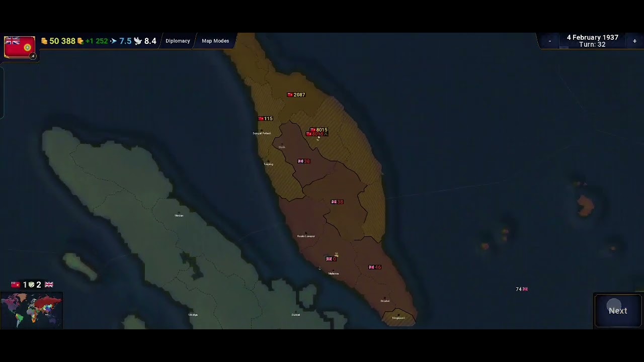Click the Dumai city label
The width and height of the screenshot is (644, 362).
pyautogui.click(x=296, y=315)
